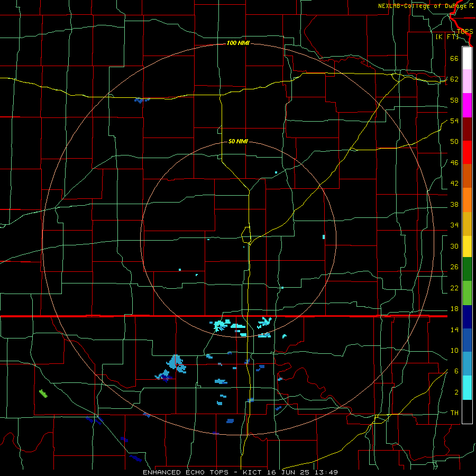Select the dark green legend swatch

(x=467, y=269)
